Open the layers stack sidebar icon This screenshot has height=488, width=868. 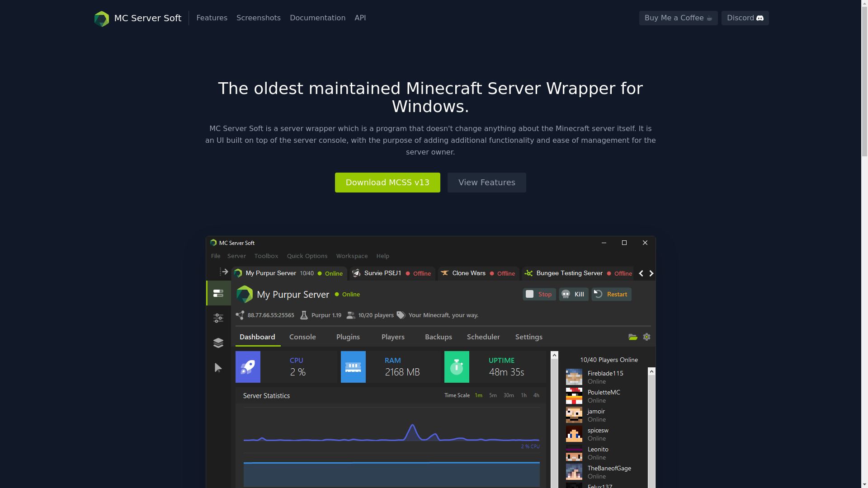click(x=218, y=343)
